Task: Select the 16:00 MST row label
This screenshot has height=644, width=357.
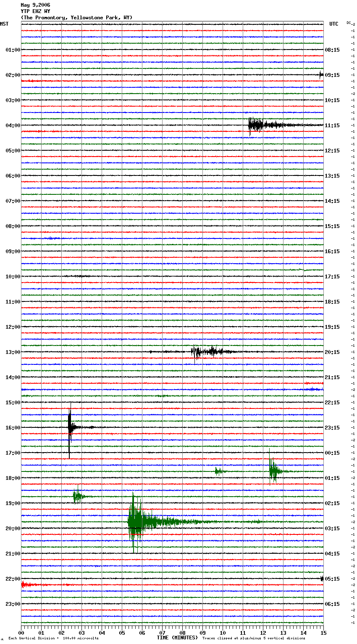Action: click(x=13, y=428)
